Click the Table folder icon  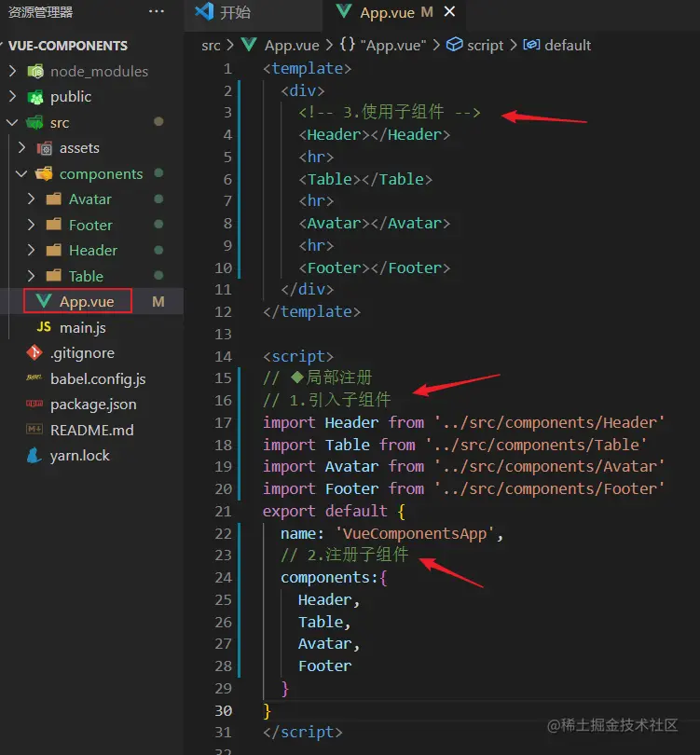[x=53, y=276]
